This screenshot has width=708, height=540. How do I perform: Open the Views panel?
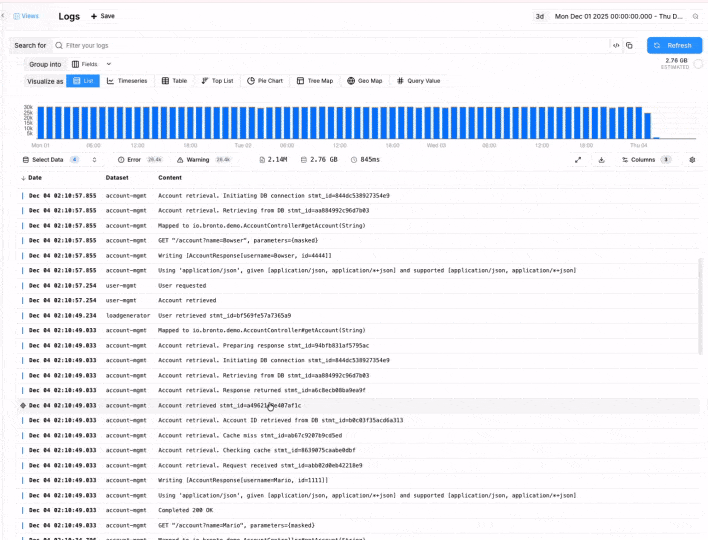pyautogui.click(x=26, y=16)
